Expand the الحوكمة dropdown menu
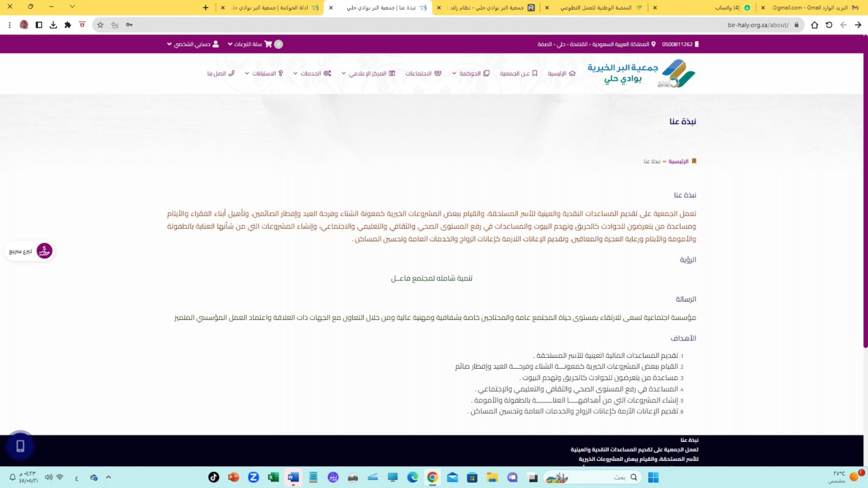The image size is (868, 488). [470, 73]
